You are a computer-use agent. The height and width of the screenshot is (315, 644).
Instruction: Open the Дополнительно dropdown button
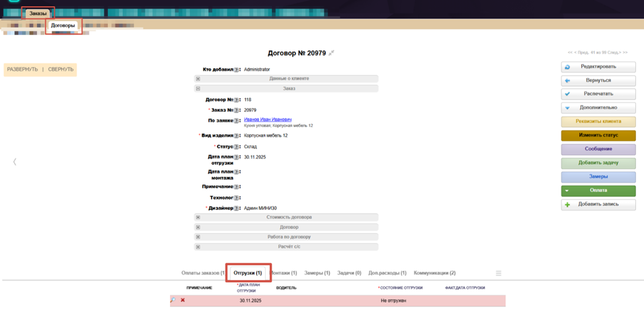point(598,107)
